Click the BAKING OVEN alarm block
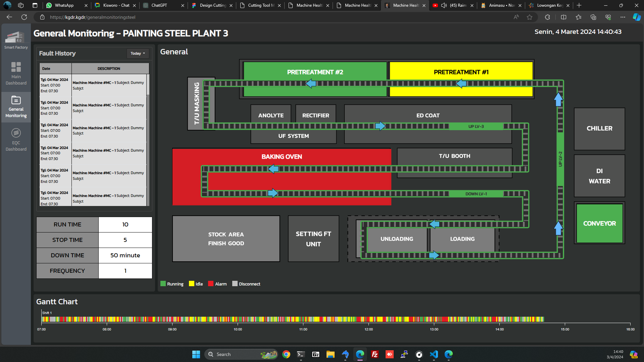The height and width of the screenshot is (362, 644). [281, 157]
